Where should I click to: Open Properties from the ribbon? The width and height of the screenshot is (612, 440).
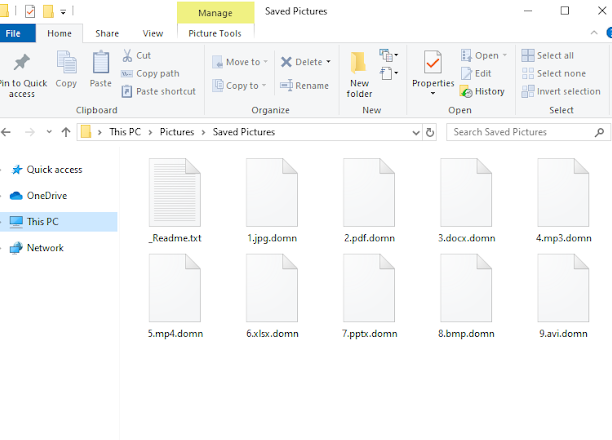coord(433,70)
